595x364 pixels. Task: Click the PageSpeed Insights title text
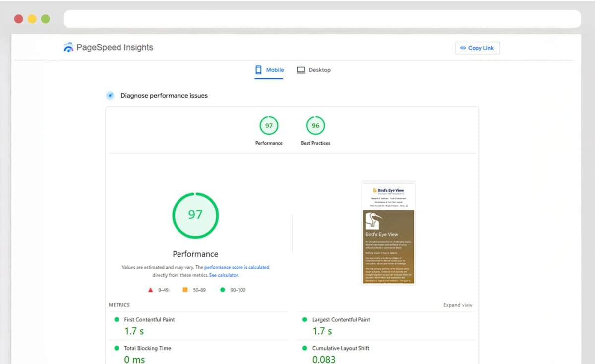[115, 48]
